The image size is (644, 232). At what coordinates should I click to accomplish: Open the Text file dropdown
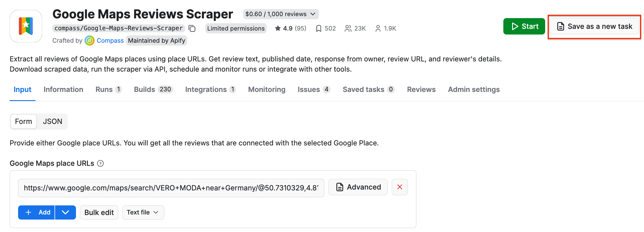143,212
